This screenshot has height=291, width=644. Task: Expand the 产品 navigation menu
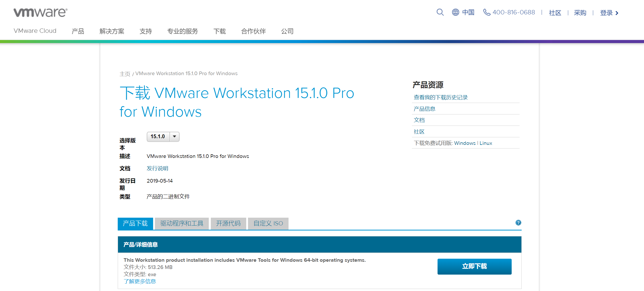click(x=78, y=31)
